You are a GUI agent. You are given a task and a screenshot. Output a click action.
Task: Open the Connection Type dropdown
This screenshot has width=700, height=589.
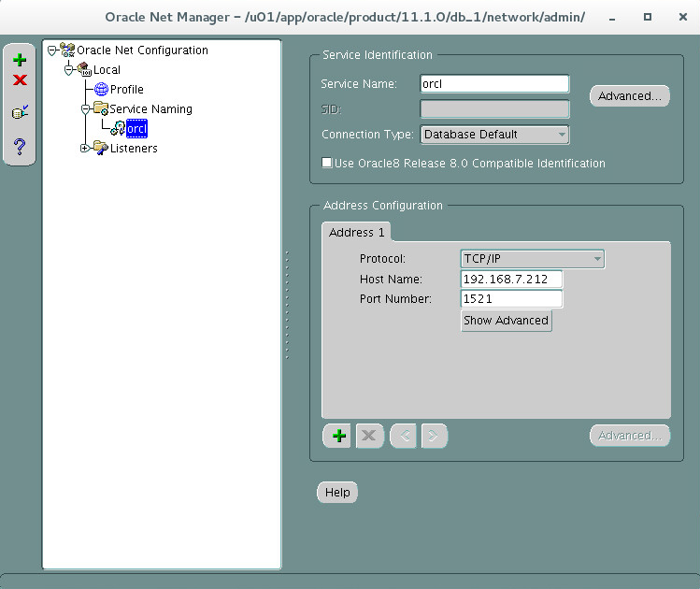point(494,135)
